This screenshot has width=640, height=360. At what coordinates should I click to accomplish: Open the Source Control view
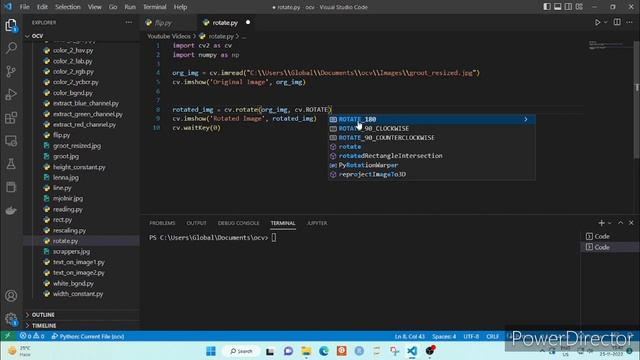tap(11, 71)
